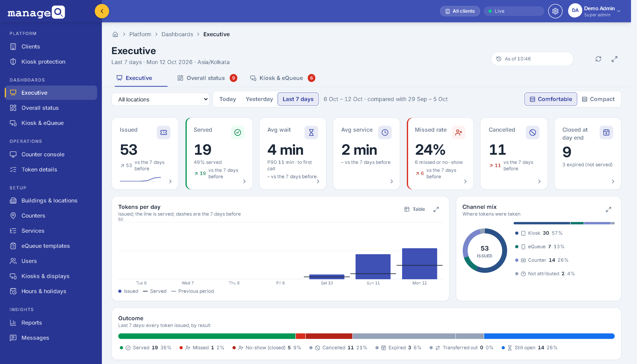Collapse the sidebar with the yellow arrow button
637x364 pixels.
[102, 11]
